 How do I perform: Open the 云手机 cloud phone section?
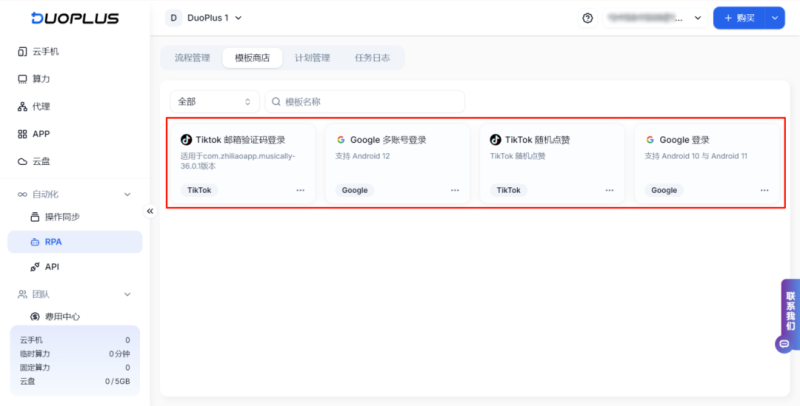tap(46, 51)
